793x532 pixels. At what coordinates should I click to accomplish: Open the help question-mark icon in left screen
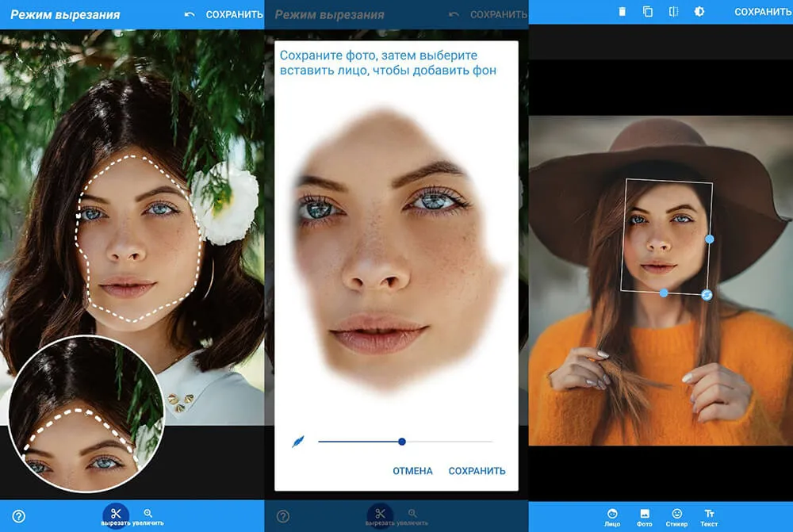[x=19, y=516]
